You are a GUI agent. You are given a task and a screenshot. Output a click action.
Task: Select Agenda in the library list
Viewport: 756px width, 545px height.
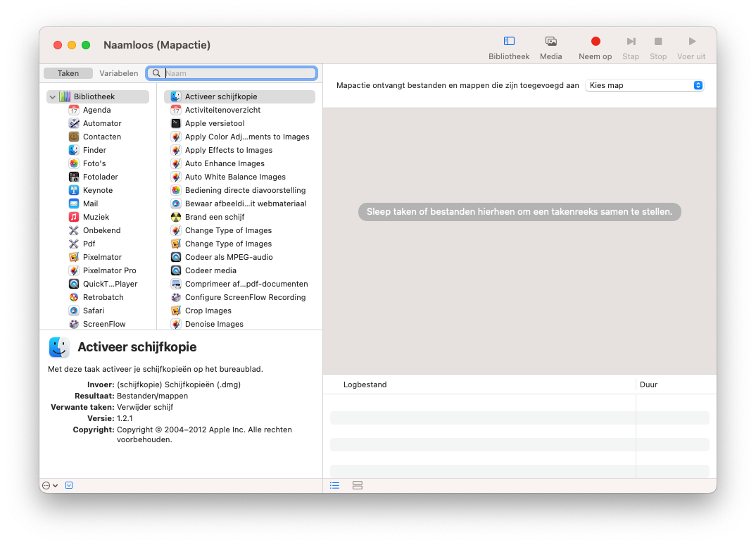pyautogui.click(x=96, y=110)
